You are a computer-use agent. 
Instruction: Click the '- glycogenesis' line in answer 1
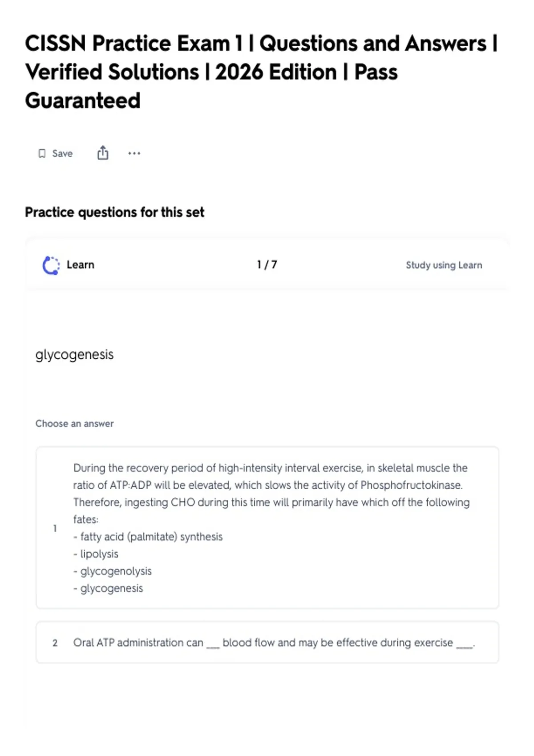point(108,588)
